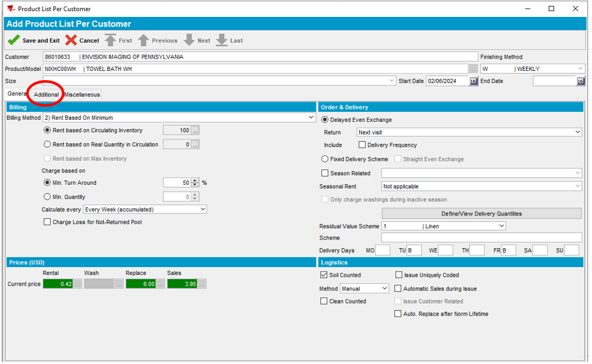Open Circulating Inventory ellipsis button

[195, 131]
